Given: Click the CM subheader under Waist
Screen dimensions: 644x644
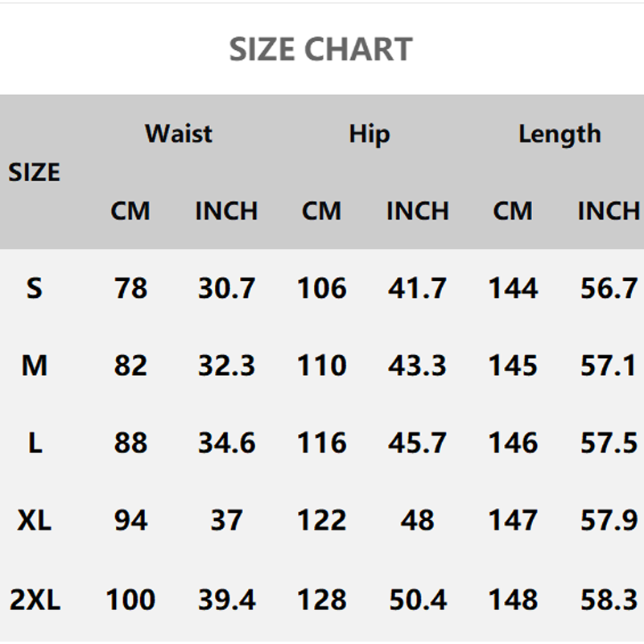Looking at the screenshot, I should pyautogui.click(x=130, y=211).
